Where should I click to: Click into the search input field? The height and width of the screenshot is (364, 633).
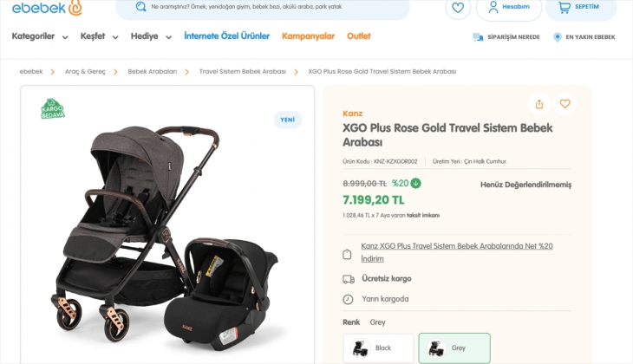(269, 7)
